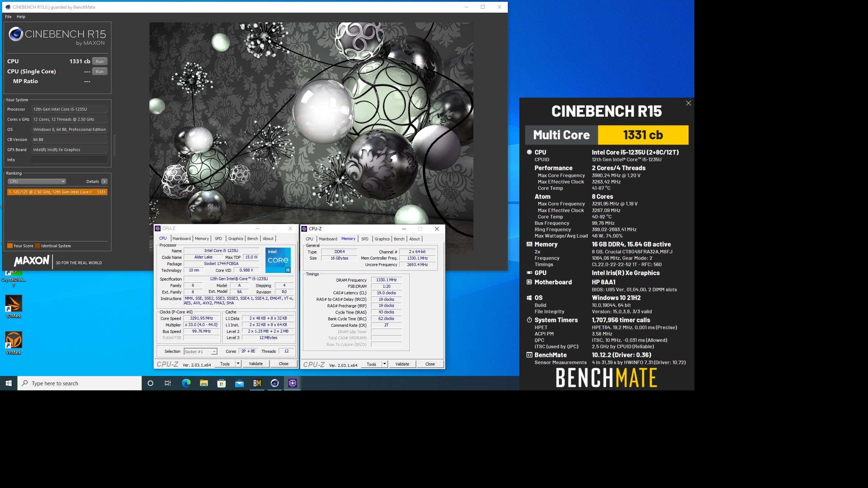Image resolution: width=868 pixels, height=488 pixels.
Task: Open the File menu in Cinebench
Action: pyautogui.click(x=8, y=17)
